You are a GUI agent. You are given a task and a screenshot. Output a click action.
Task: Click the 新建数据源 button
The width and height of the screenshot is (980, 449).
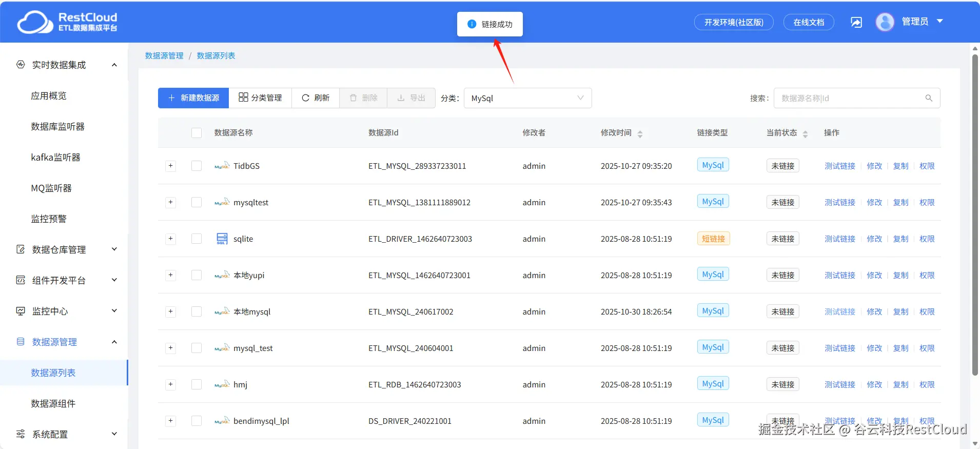coord(193,98)
